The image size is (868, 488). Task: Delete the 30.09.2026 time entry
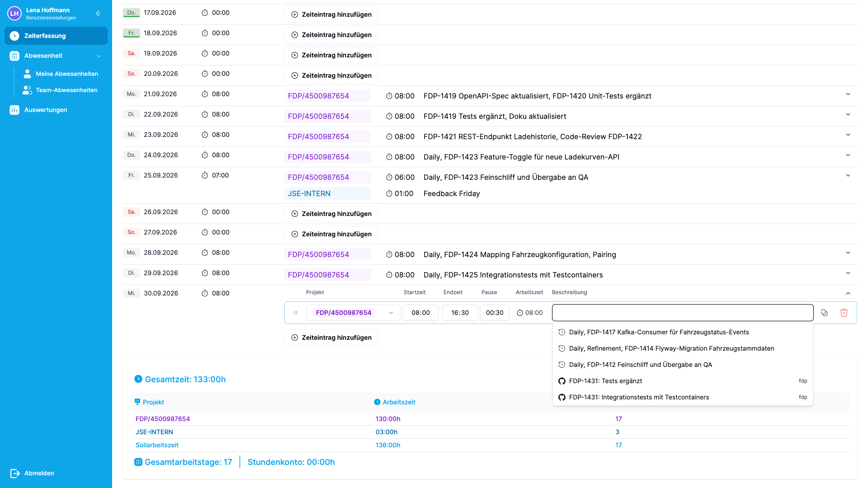click(x=844, y=313)
